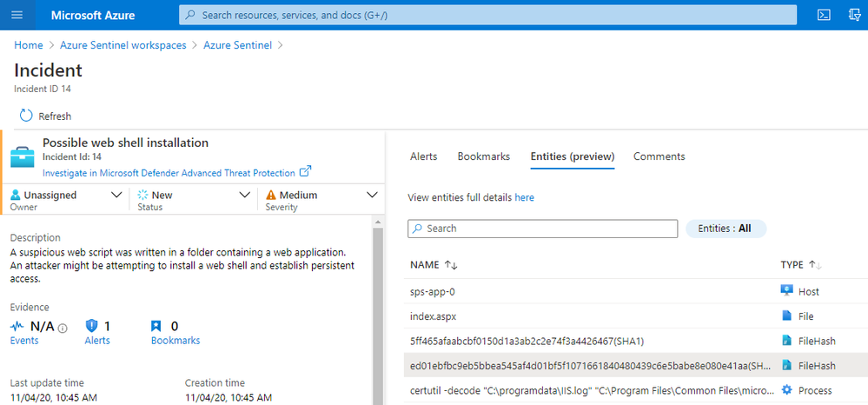This screenshot has width=868, height=405.
Task: Click the Medium severity warning triangle icon
Action: pyautogui.click(x=271, y=195)
